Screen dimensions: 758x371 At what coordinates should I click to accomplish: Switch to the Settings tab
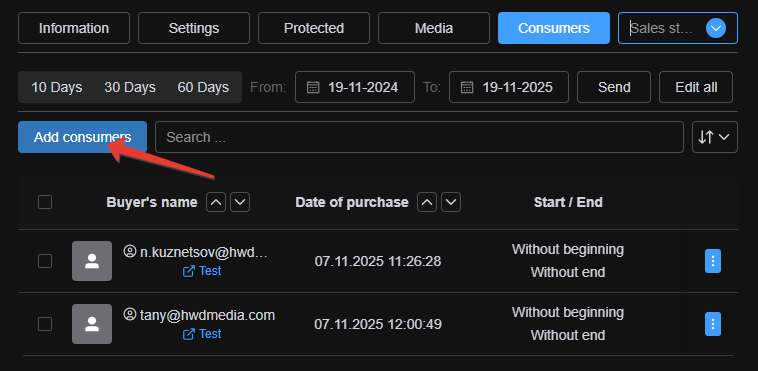pyautogui.click(x=194, y=28)
